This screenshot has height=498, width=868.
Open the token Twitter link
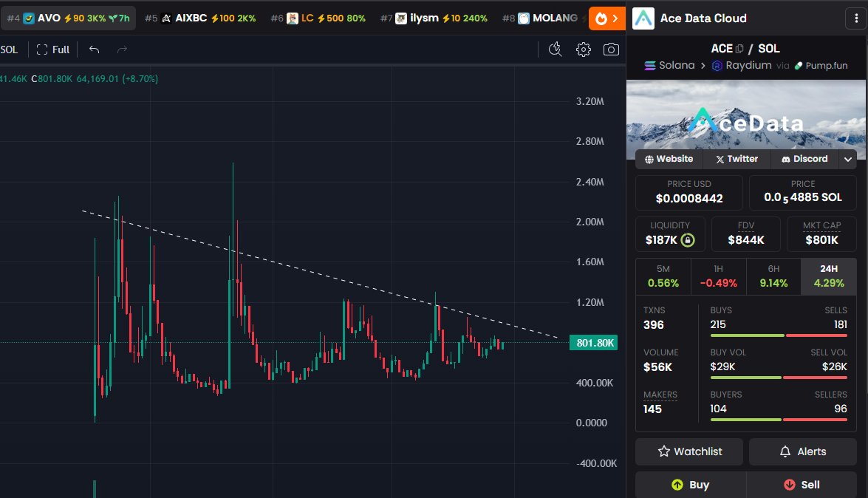tap(737, 159)
